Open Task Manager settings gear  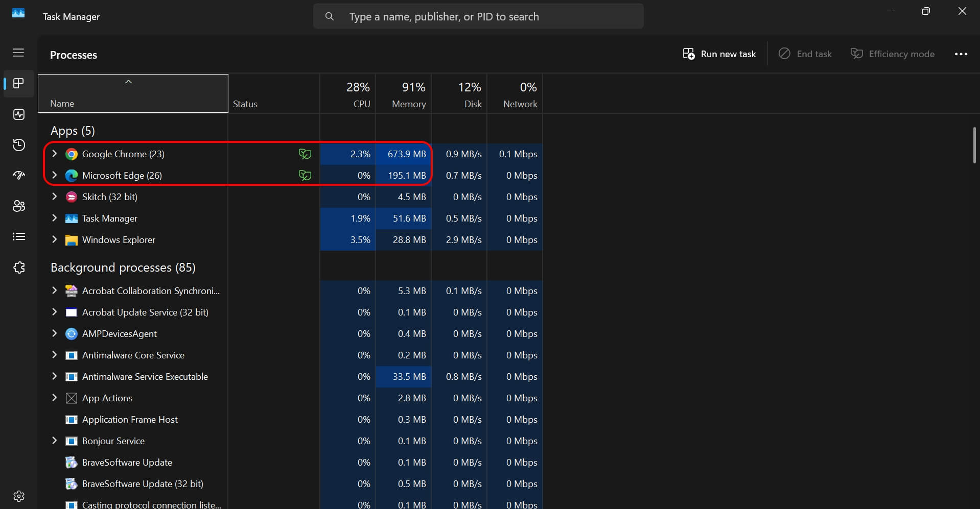[19, 496]
